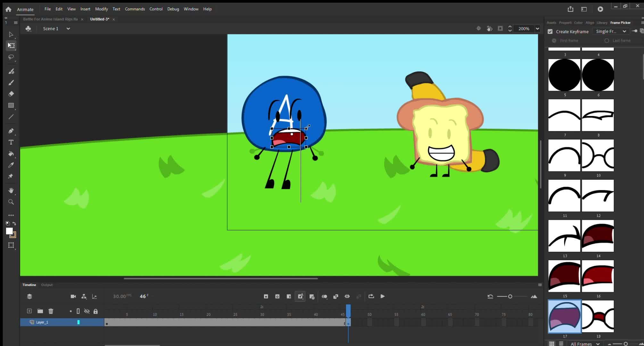Click the Insert Blank Keyframe timeline button

[x=277, y=296]
